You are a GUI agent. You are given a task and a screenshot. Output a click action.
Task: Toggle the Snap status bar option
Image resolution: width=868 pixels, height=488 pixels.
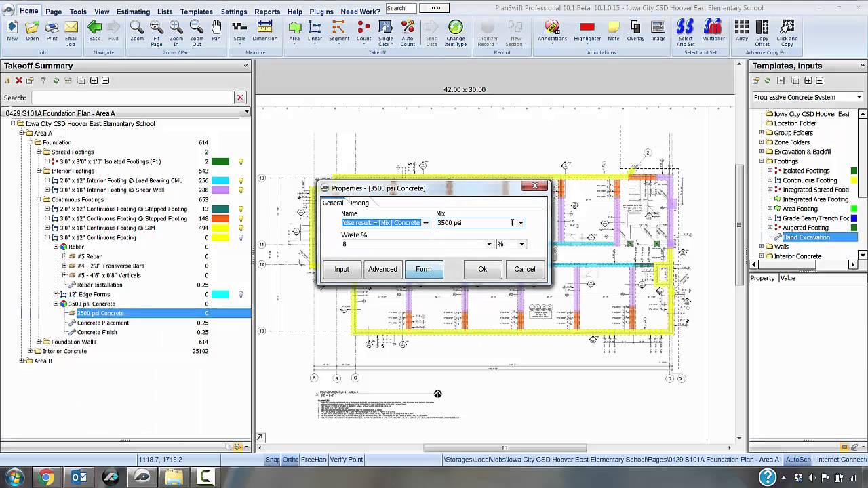click(272, 460)
